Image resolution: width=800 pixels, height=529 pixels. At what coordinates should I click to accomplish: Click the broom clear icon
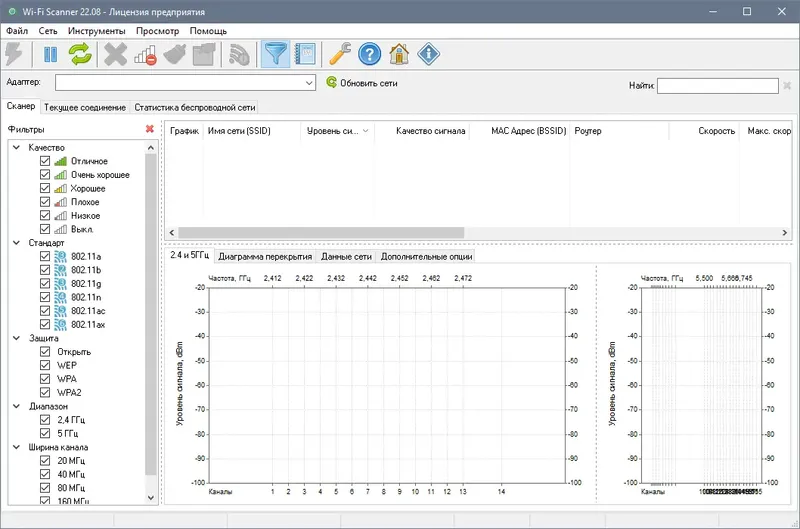[x=174, y=54]
